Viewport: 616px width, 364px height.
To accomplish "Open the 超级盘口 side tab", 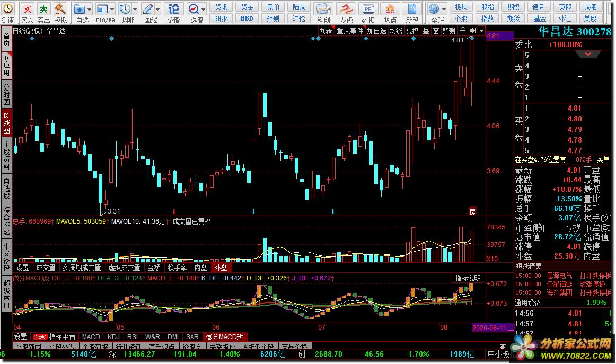I will (6, 294).
